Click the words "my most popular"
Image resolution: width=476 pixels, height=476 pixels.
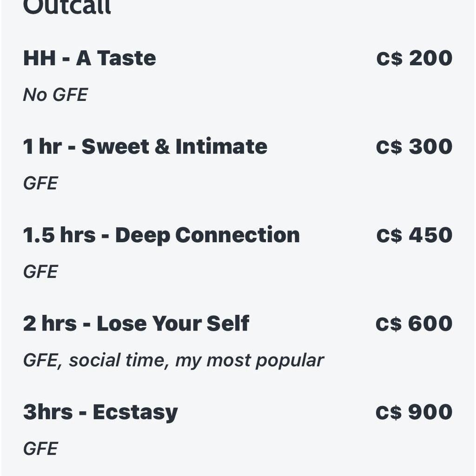pos(249,361)
